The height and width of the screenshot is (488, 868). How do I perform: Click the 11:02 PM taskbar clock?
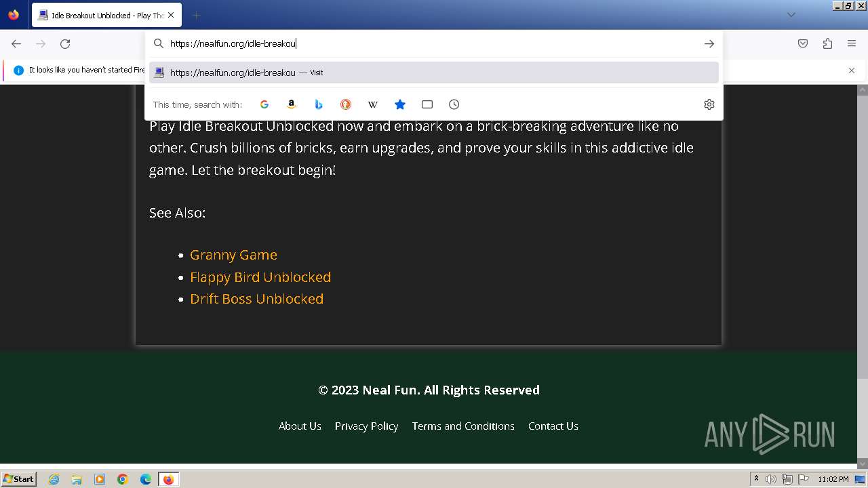click(833, 479)
